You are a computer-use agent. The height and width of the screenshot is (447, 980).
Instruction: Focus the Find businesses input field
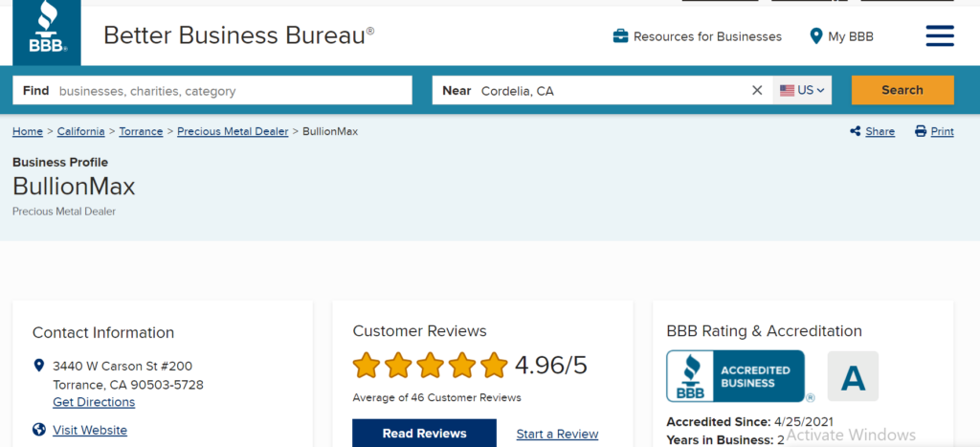(212, 90)
